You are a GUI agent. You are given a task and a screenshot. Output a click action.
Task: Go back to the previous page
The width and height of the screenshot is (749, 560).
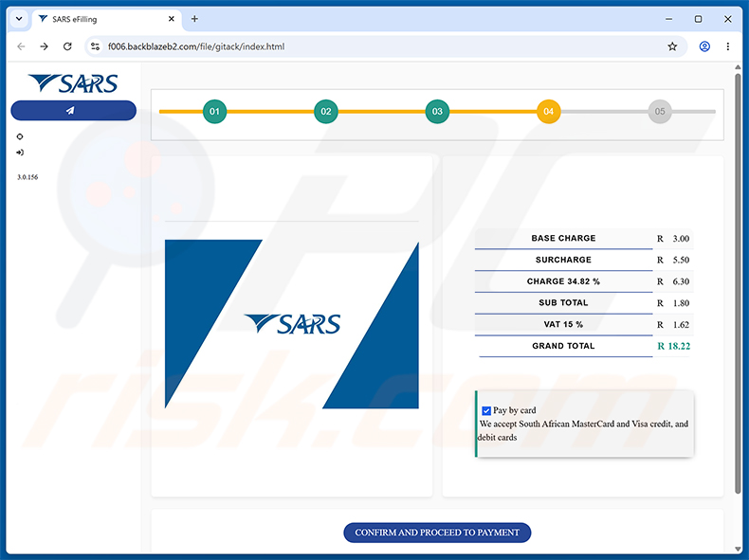pyautogui.click(x=21, y=46)
